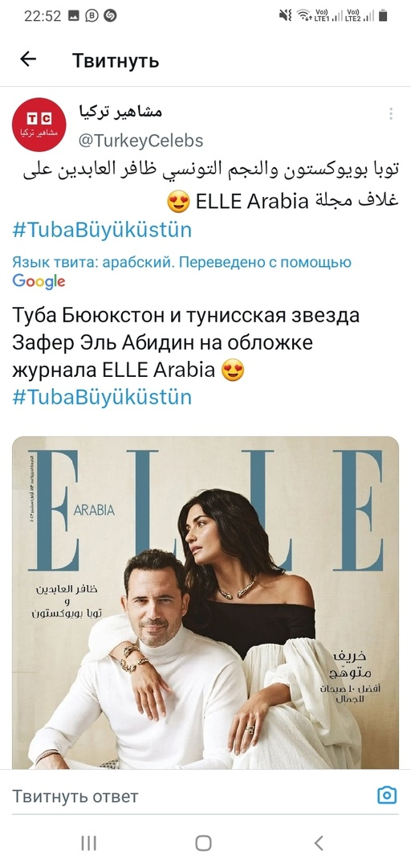Tap the Wi-Fi indicator in status bar
Screen dimensions: 411x868
click(303, 15)
